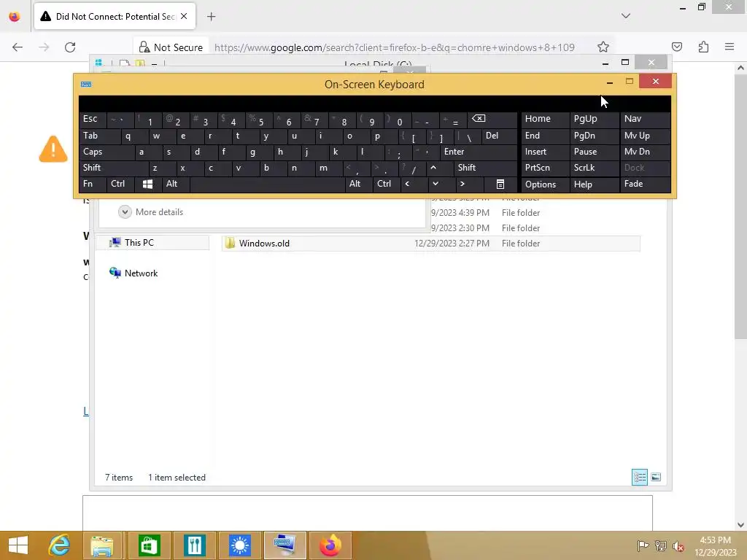Switch Explorer to large icons view
The image size is (747, 560).
pos(656,477)
